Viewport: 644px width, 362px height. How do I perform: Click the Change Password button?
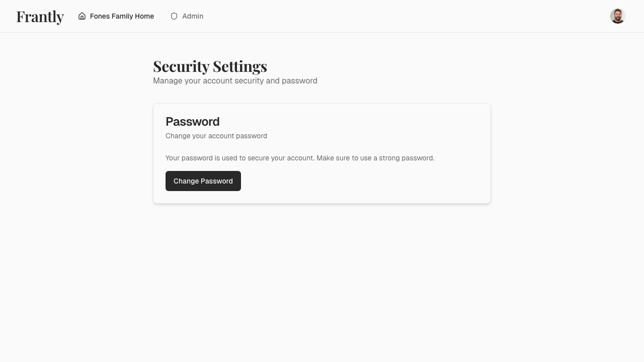pyautogui.click(x=203, y=181)
